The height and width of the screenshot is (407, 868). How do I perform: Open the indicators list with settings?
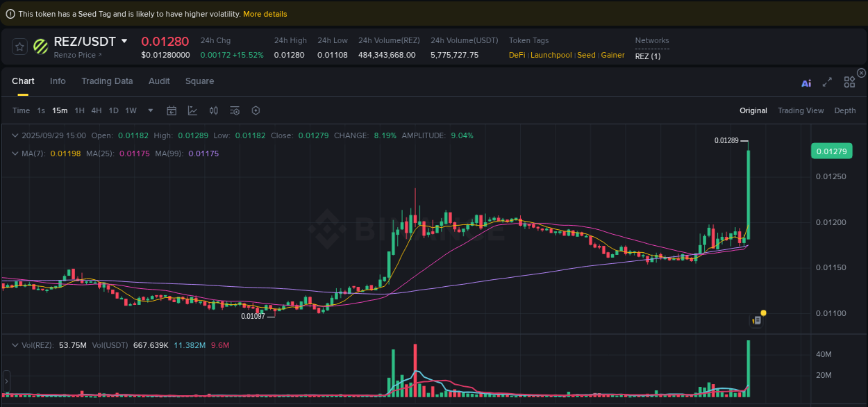pos(234,110)
